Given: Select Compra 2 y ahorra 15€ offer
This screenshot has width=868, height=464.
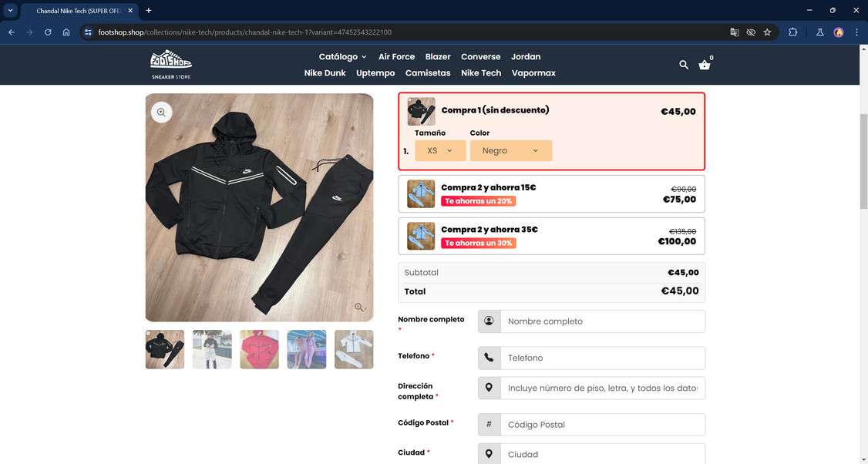Looking at the screenshot, I should pyautogui.click(x=551, y=193).
